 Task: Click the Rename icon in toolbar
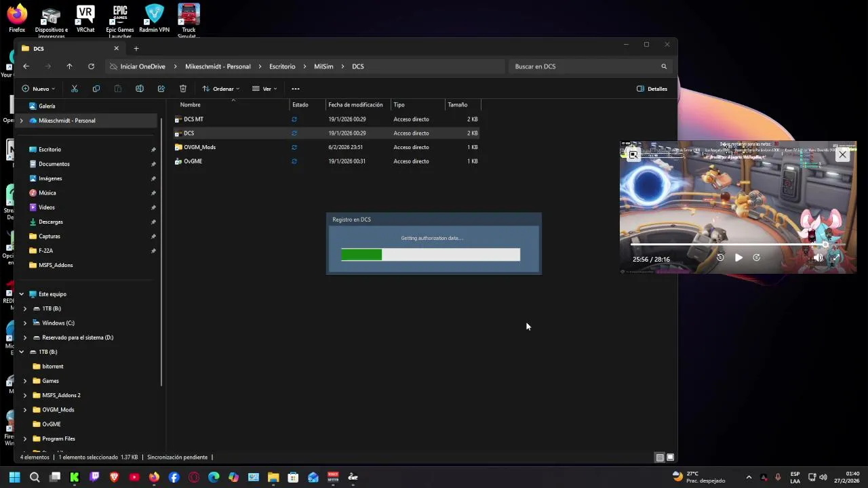[140, 89]
